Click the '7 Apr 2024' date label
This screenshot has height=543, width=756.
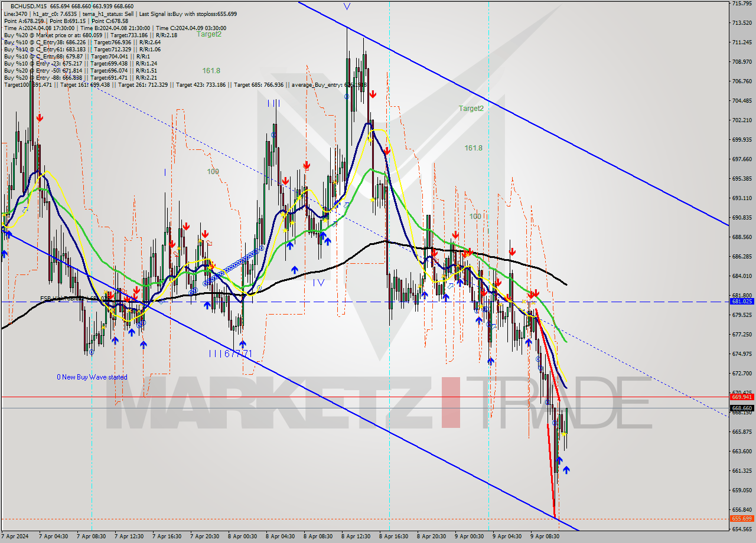click(15, 537)
